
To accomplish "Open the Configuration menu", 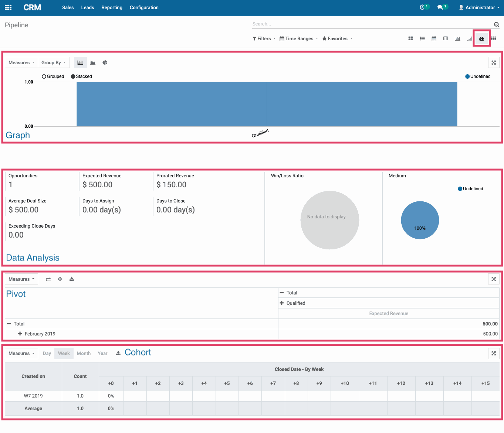I will coord(144,7).
